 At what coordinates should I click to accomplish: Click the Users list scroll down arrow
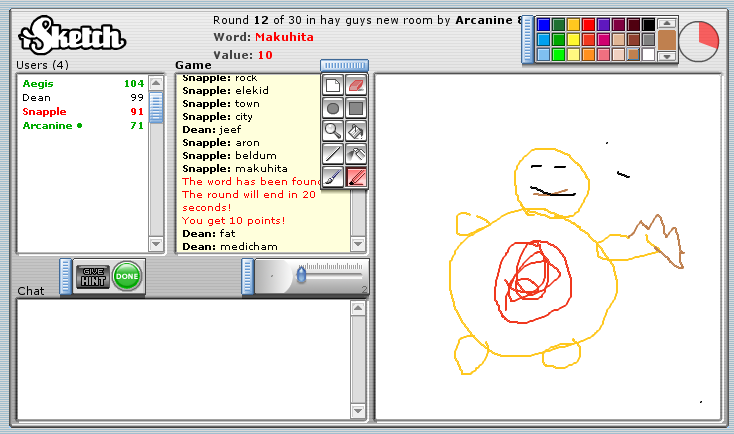[156, 244]
